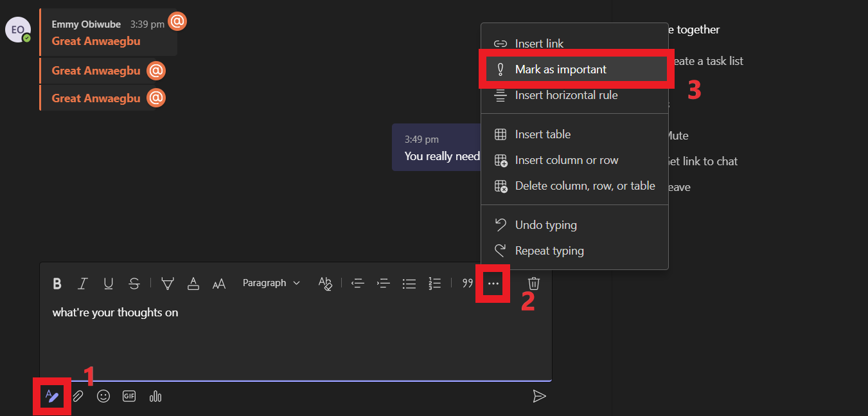Create a poll with the chart icon
The height and width of the screenshot is (416, 868).
click(x=155, y=395)
